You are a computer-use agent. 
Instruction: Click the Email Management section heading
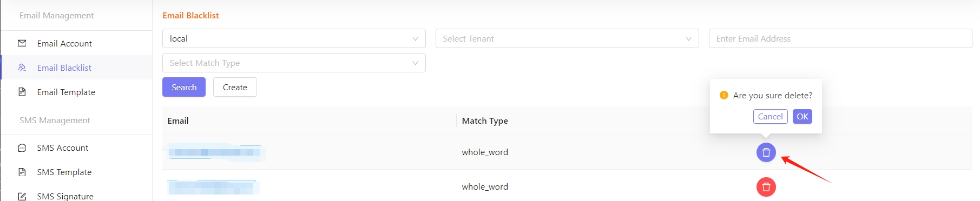click(56, 15)
